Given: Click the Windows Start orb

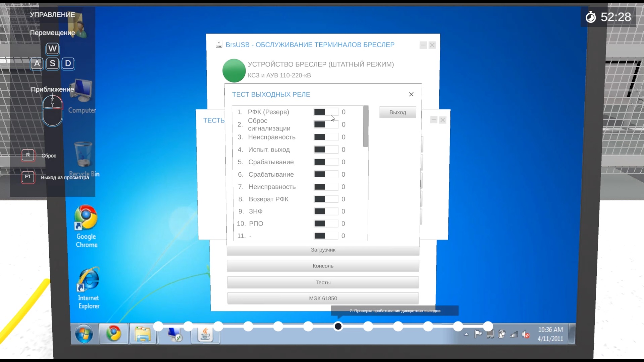Looking at the screenshot, I should pos(84,334).
